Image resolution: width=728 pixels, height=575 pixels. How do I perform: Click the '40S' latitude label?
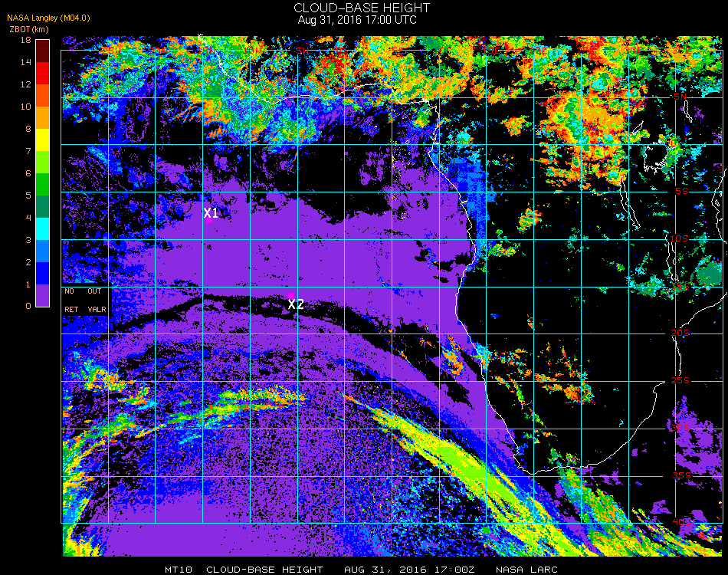[681, 522]
